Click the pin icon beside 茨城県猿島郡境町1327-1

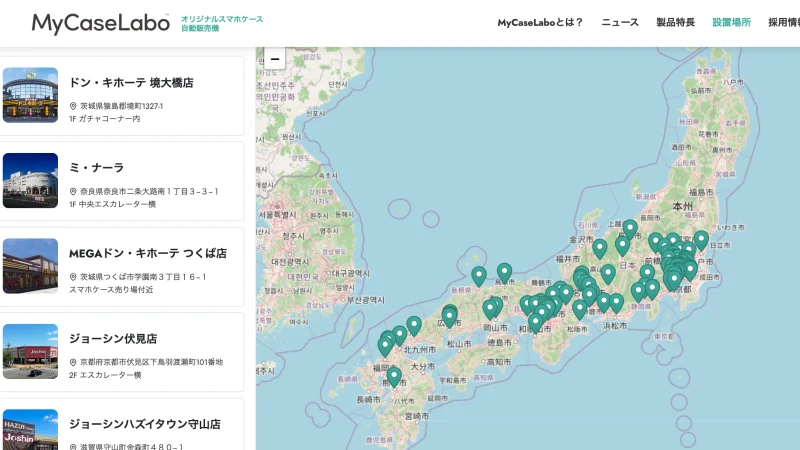click(73, 106)
